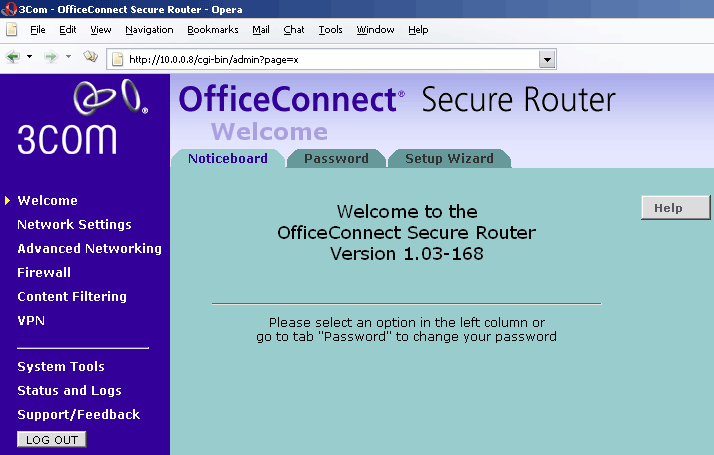Click the wand icon beside the address bar
The image size is (714, 455).
(x=90, y=57)
